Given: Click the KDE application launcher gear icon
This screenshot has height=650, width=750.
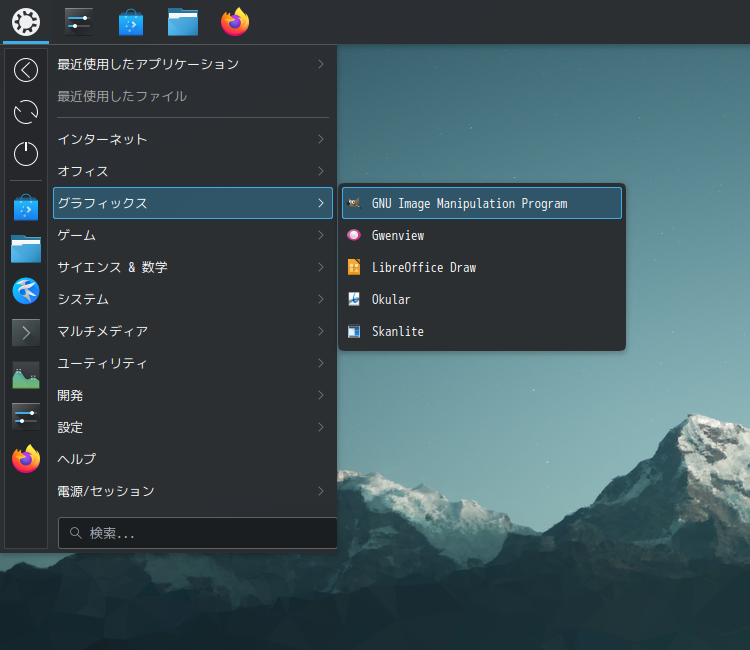Looking at the screenshot, I should (26, 22).
